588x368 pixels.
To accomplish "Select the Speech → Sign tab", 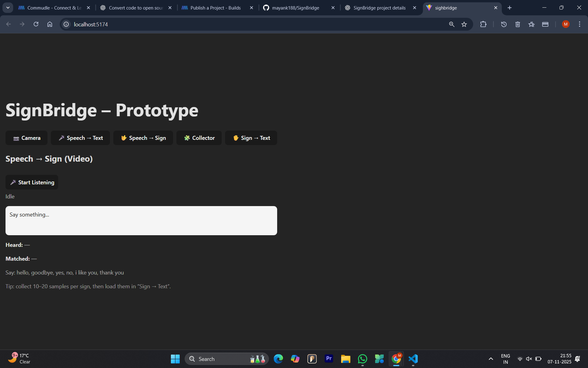I will coord(143,138).
